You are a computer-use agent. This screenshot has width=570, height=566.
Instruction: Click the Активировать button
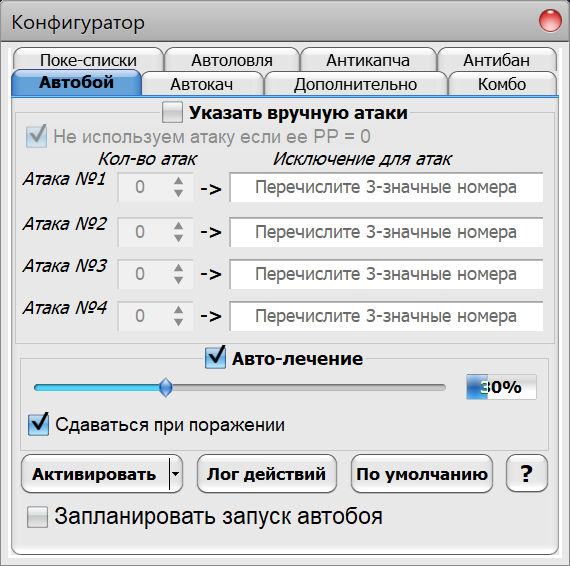pos(95,474)
